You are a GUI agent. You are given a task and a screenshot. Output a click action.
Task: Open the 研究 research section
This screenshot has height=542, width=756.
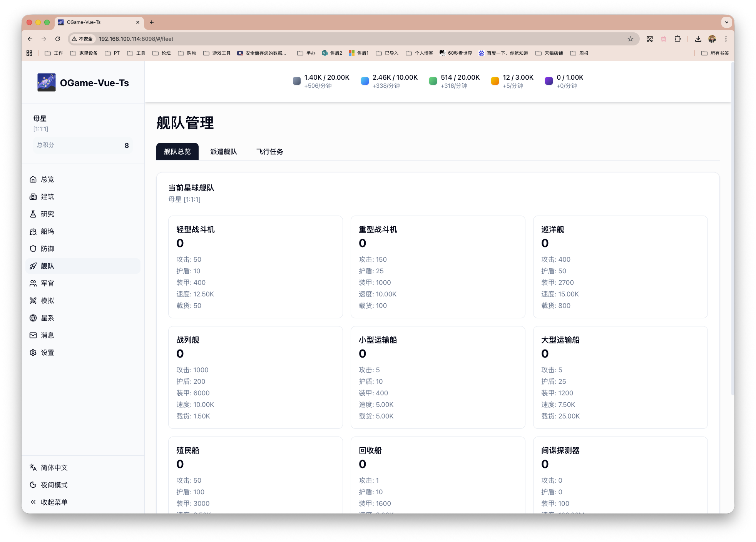47,214
